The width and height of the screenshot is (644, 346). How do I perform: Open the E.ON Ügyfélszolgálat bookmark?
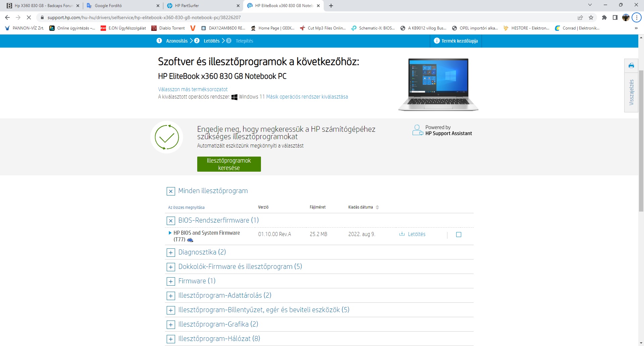pos(123,28)
